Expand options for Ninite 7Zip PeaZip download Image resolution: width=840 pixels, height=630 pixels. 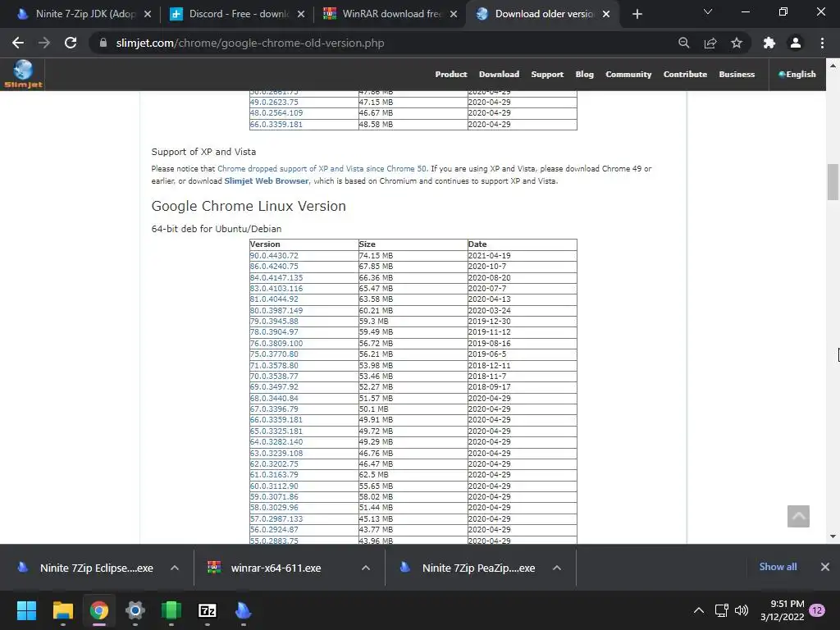tap(557, 568)
